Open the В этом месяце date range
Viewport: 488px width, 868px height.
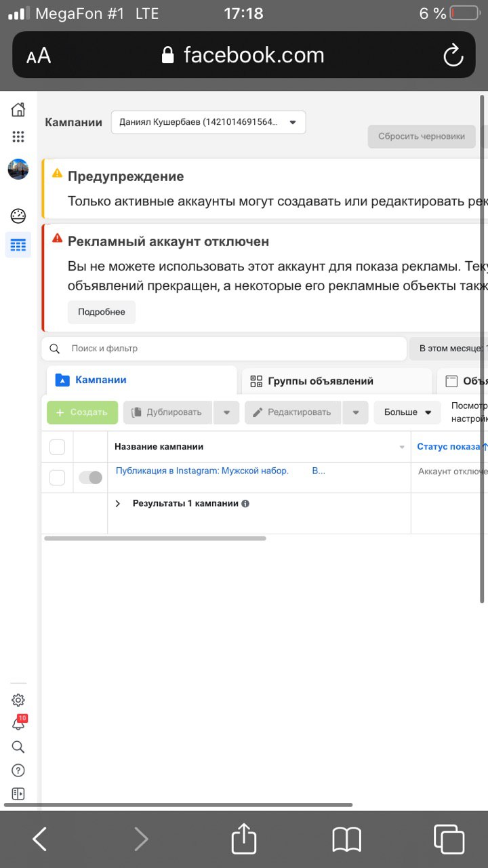click(x=448, y=349)
